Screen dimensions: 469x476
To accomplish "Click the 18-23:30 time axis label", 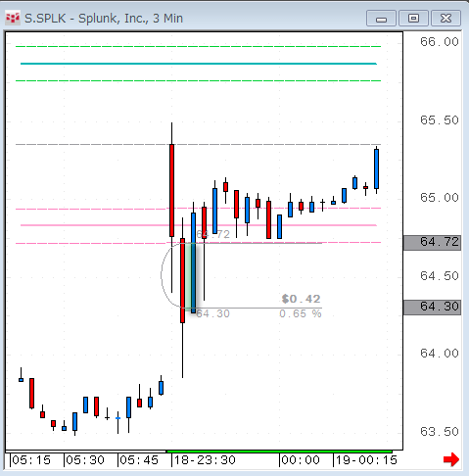I will [x=205, y=460].
